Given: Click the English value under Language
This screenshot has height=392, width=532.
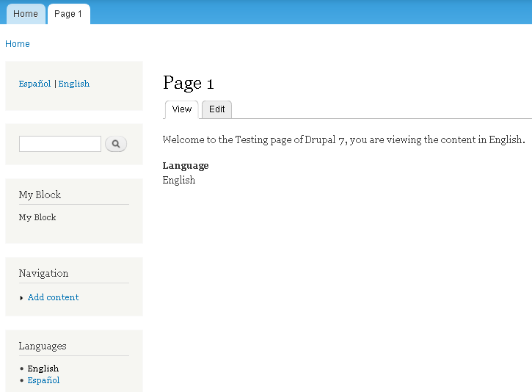Looking at the screenshot, I should [179, 180].
